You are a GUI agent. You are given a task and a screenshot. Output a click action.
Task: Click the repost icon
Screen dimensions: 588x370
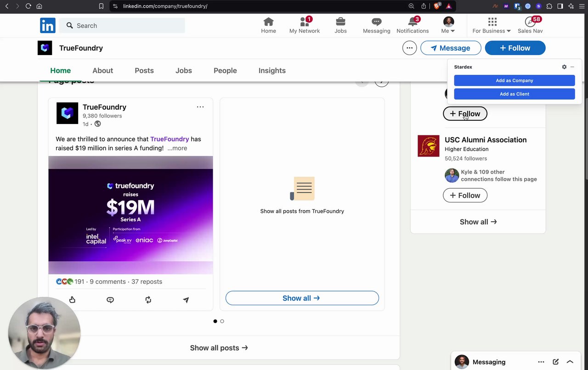[148, 300]
